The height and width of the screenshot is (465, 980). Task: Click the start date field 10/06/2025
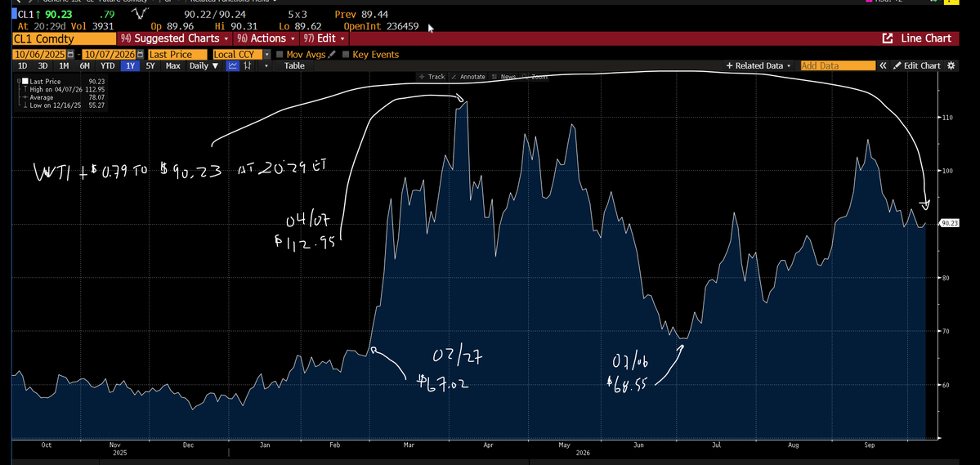39,55
